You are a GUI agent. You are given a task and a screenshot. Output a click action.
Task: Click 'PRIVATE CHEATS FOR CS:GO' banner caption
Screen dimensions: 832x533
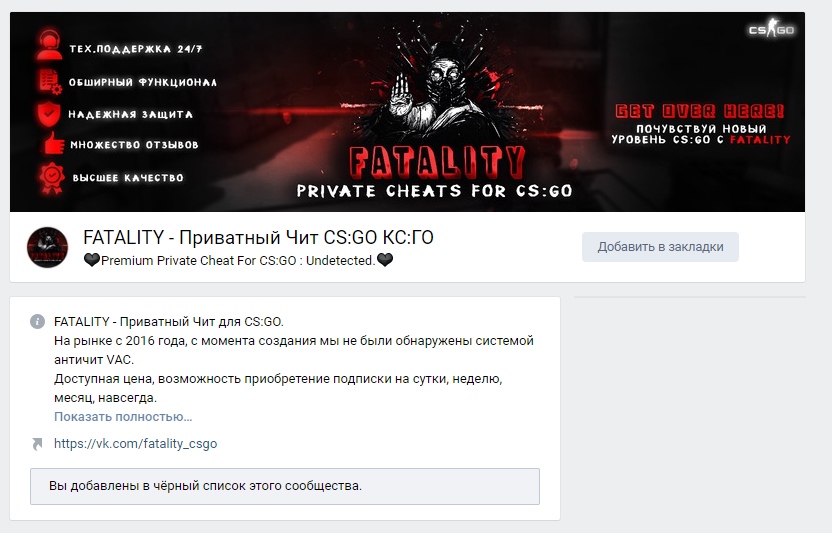tap(435, 191)
